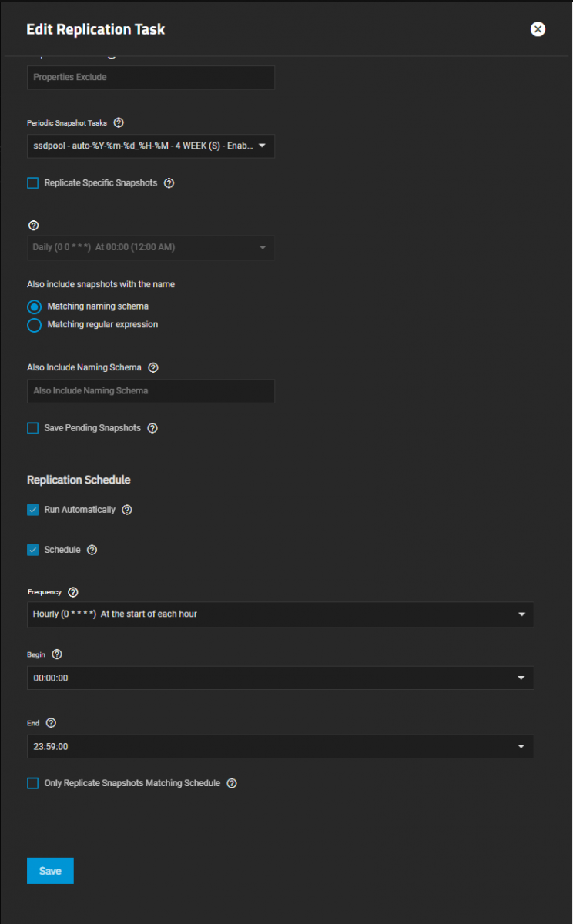
Task: Select Matching regular expression option
Action: [34, 325]
